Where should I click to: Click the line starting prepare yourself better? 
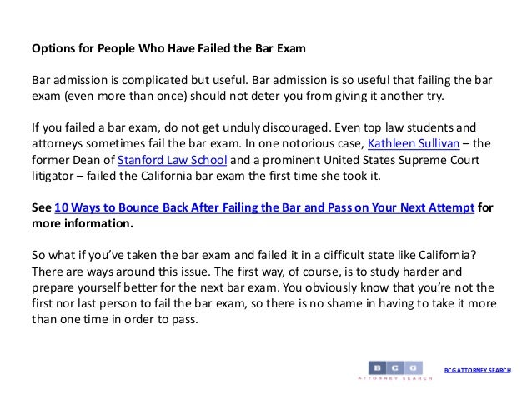point(263,287)
